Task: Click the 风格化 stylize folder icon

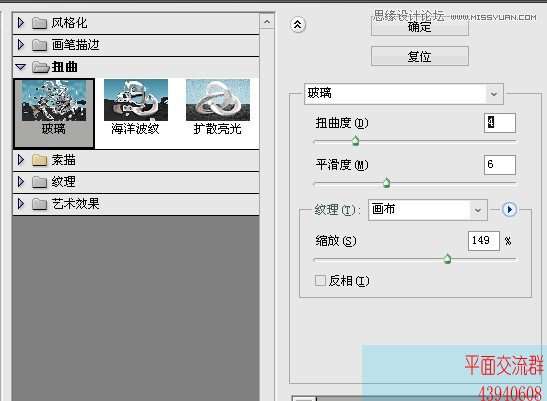Action: (39, 23)
